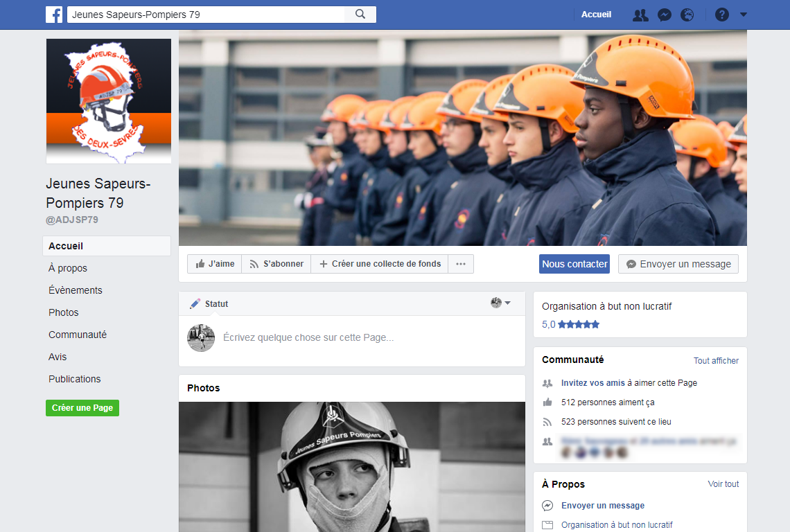Click the five-star rating display
790x532 pixels.
point(578,324)
